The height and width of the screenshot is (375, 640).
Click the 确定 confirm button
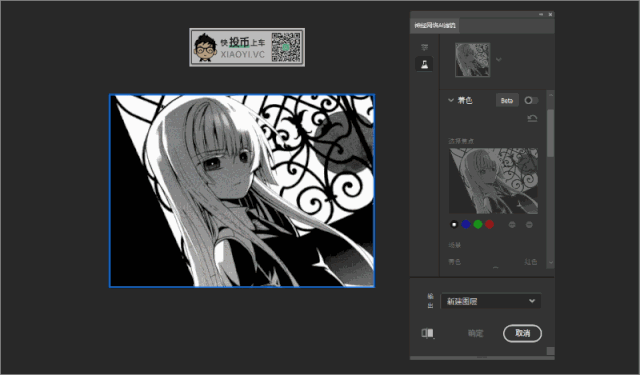tap(476, 333)
